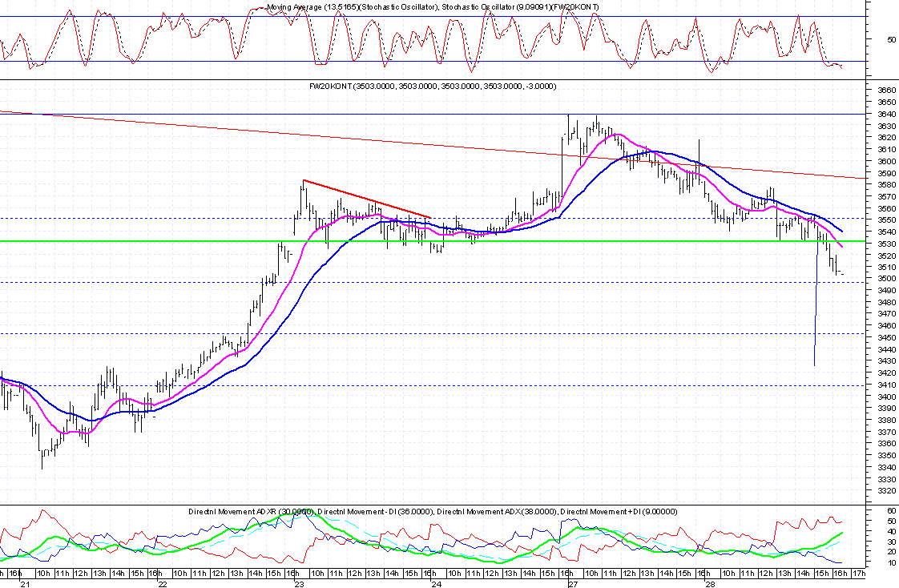Click date label 23 on time axis

[300, 584]
